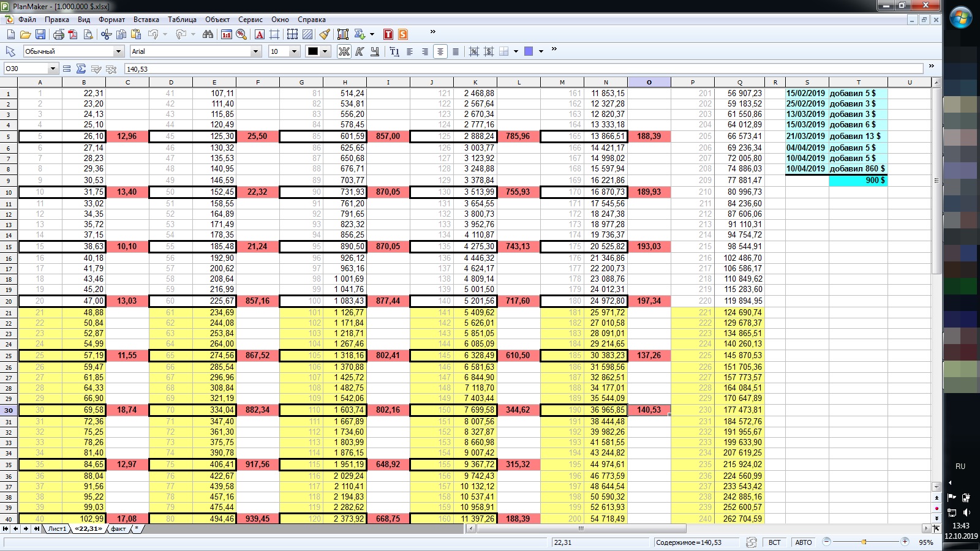Open Find with binoculars icon

click(208, 34)
